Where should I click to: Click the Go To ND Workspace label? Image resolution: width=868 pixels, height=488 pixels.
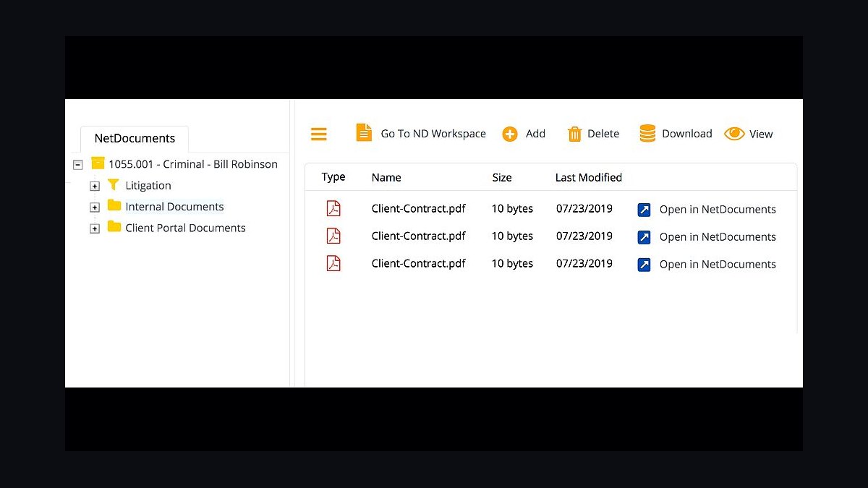coord(433,134)
